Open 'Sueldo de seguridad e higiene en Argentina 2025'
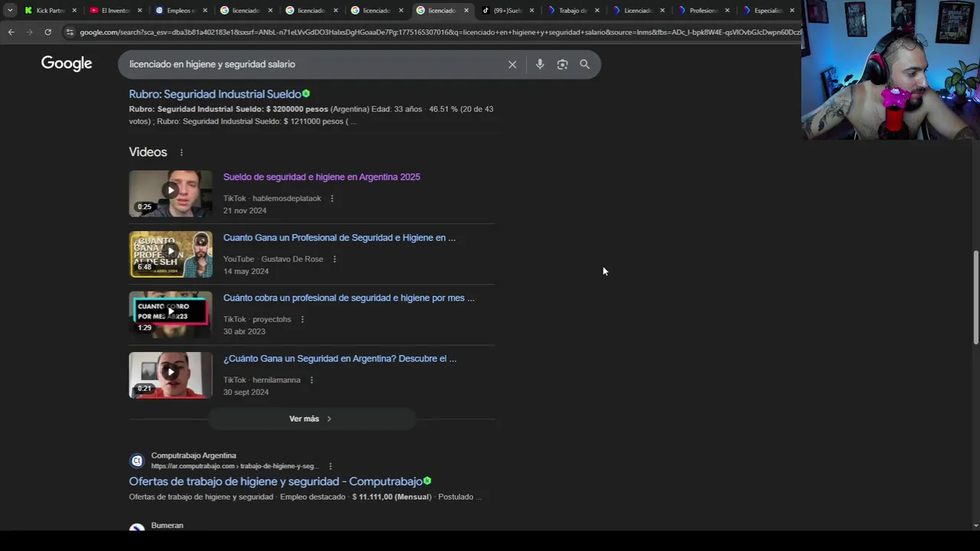This screenshot has height=551, width=980. (322, 177)
